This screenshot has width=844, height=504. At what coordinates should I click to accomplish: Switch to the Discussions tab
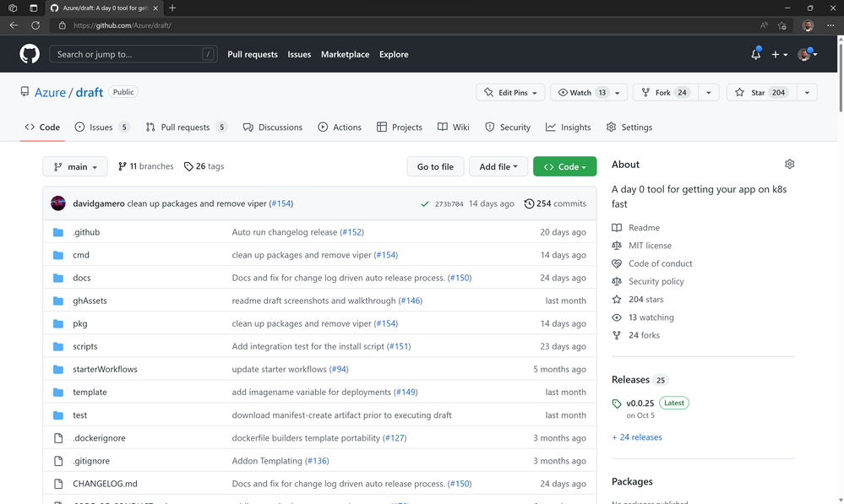point(273,127)
